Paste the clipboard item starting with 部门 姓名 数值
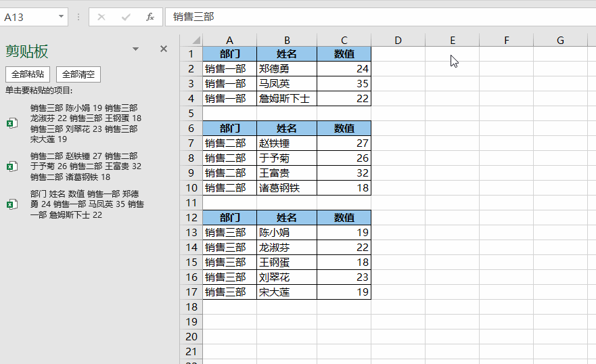This screenshot has width=596, height=364. 87,204
